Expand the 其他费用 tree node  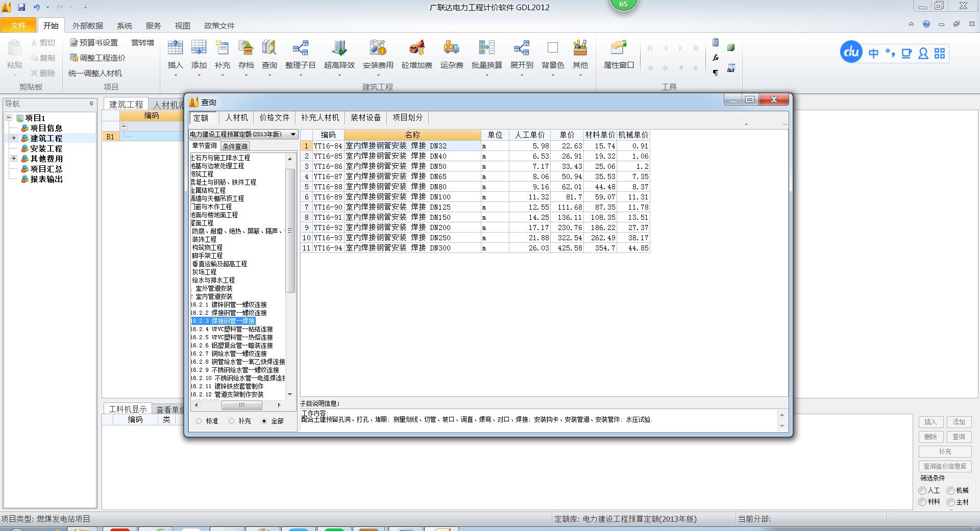pyautogui.click(x=14, y=159)
